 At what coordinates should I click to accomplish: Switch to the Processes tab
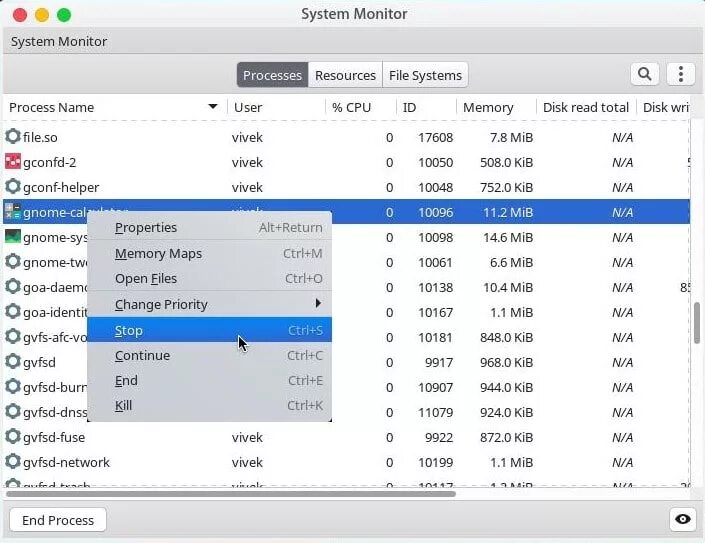click(272, 75)
